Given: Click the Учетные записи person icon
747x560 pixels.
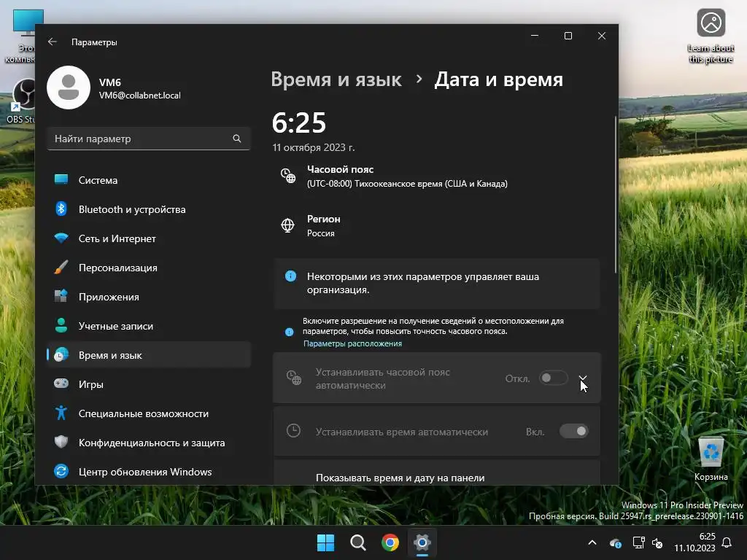Looking at the screenshot, I should pos(61,325).
